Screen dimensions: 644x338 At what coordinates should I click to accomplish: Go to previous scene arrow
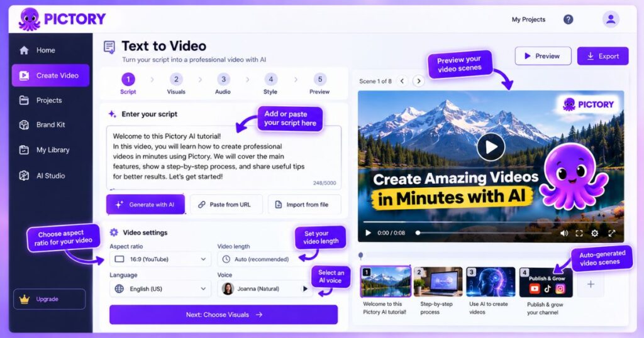(402, 81)
